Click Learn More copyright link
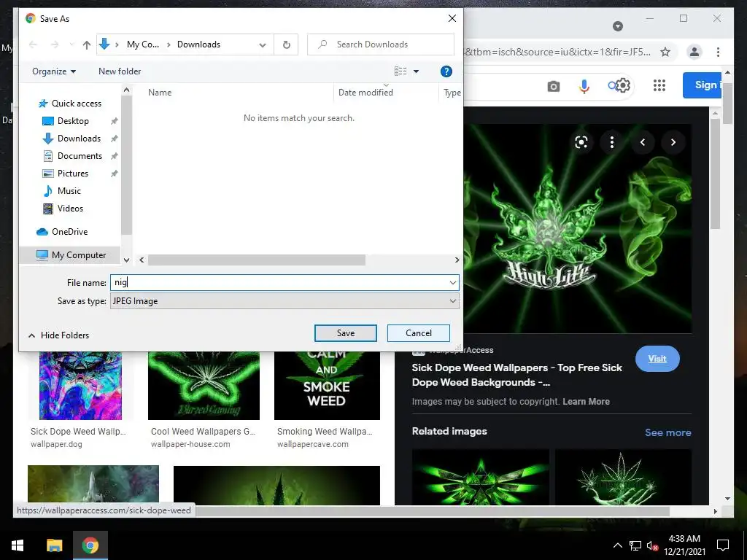This screenshot has width=747, height=560. click(x=586, y=402)
